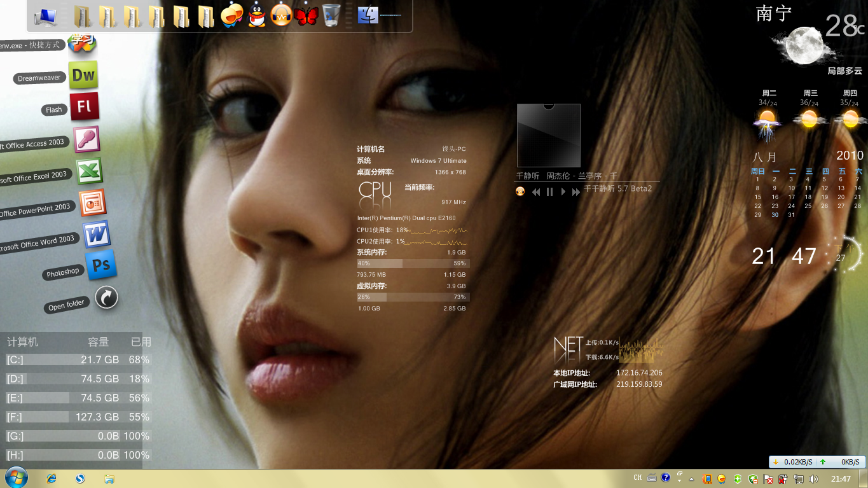Click 周三 sunny forecast icon
Viewport: 868px width, 488px height.
[809, 119]
